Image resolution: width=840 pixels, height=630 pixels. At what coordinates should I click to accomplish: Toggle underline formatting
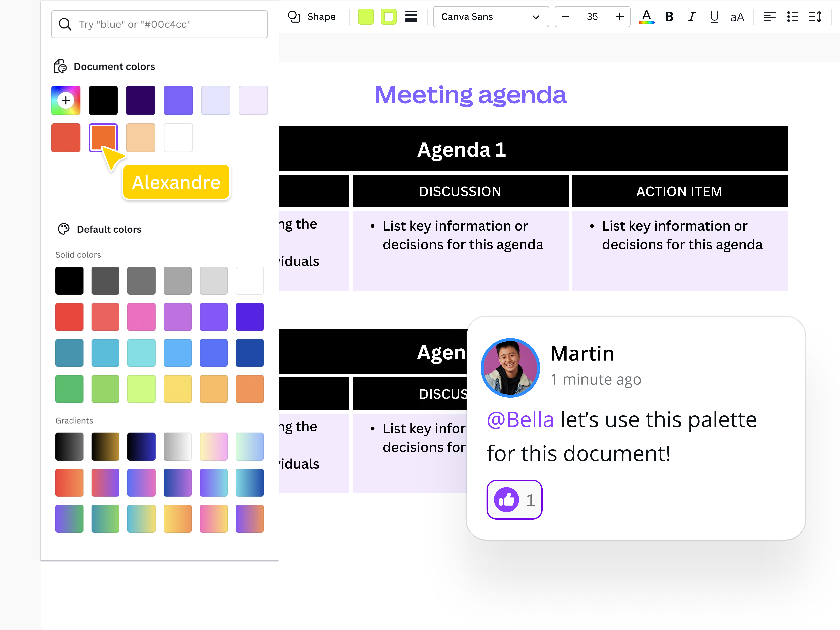point(714,17)
